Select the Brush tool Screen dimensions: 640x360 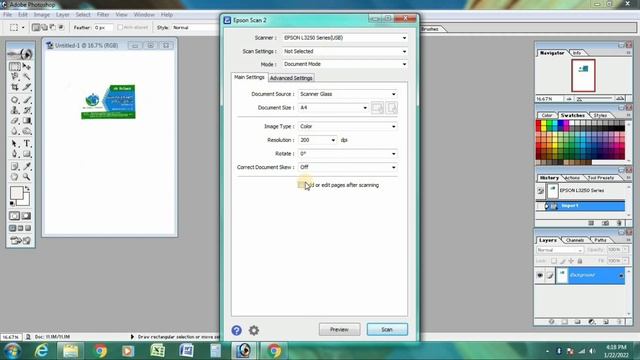[x=27, y=100]
